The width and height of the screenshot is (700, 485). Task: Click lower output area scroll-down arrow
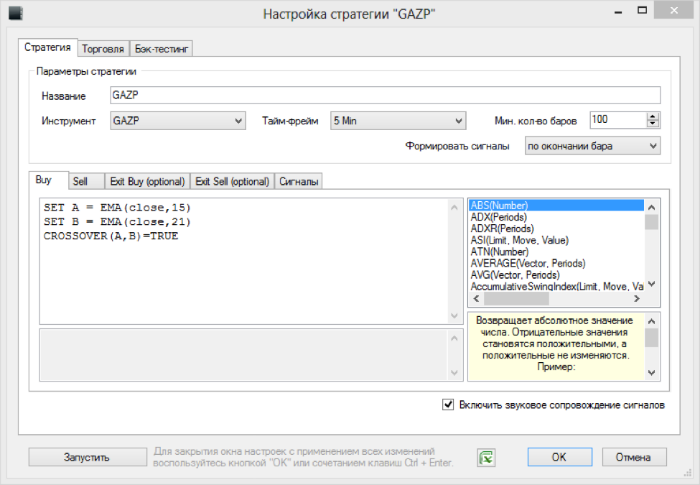click(454, 373)
